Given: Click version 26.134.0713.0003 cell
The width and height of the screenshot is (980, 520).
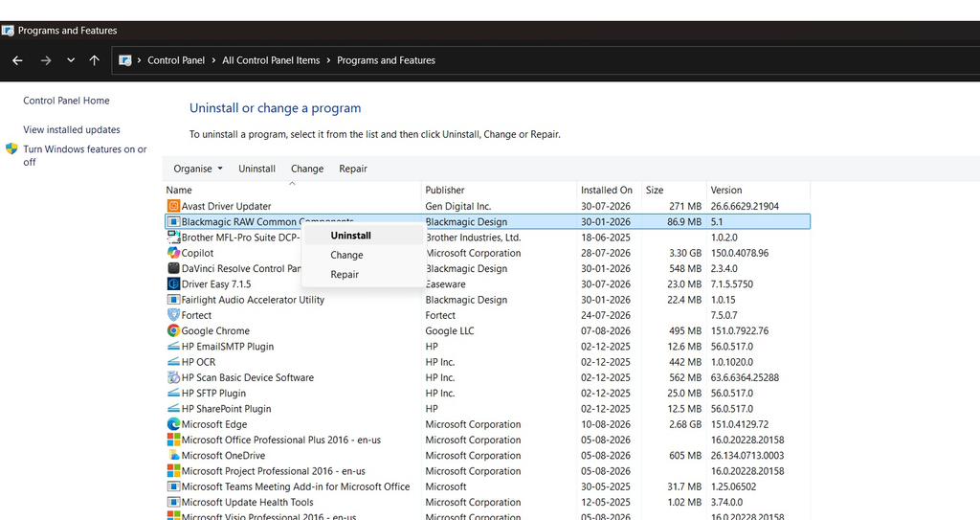Looking at the screenshot, I should click(747, 456).
